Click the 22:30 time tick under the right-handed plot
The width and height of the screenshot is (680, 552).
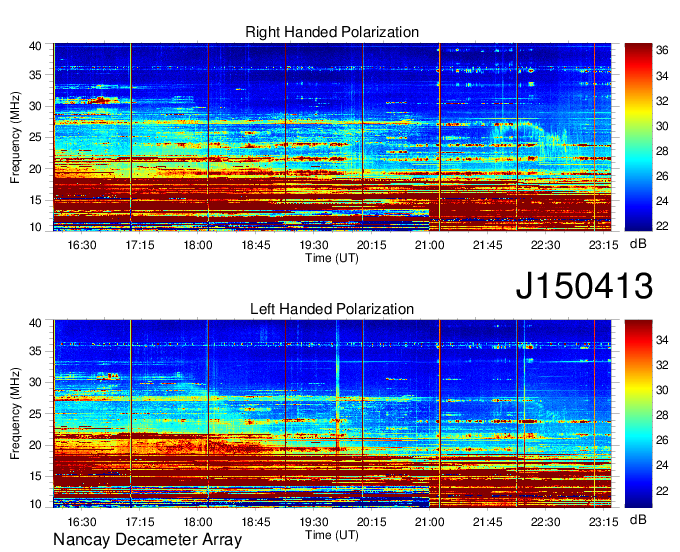pyautogui.click(x=546, y=245)
